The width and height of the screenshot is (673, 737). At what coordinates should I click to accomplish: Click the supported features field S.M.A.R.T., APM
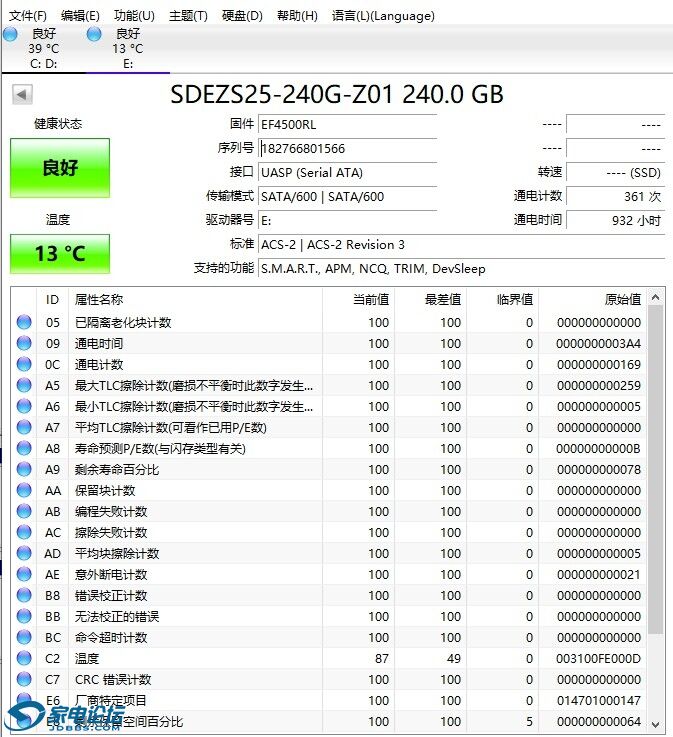(462, 269)
